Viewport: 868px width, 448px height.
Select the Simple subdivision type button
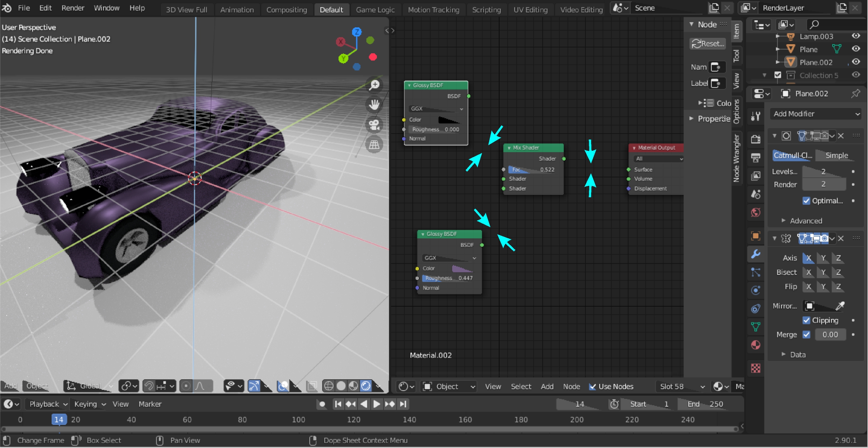pyautogui.click(x=836, y=155)
